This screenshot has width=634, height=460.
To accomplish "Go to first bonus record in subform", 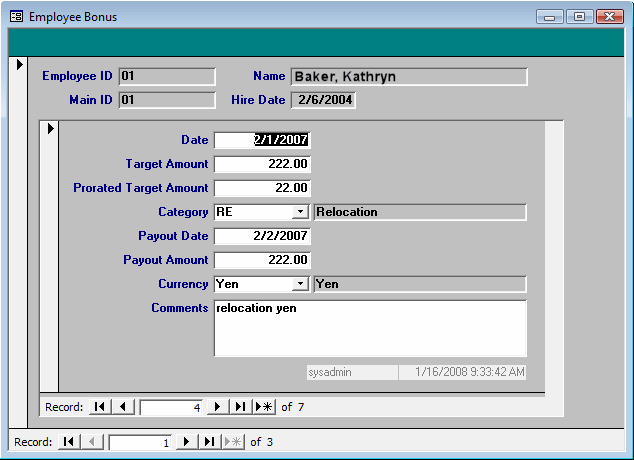I will (99, 407).
